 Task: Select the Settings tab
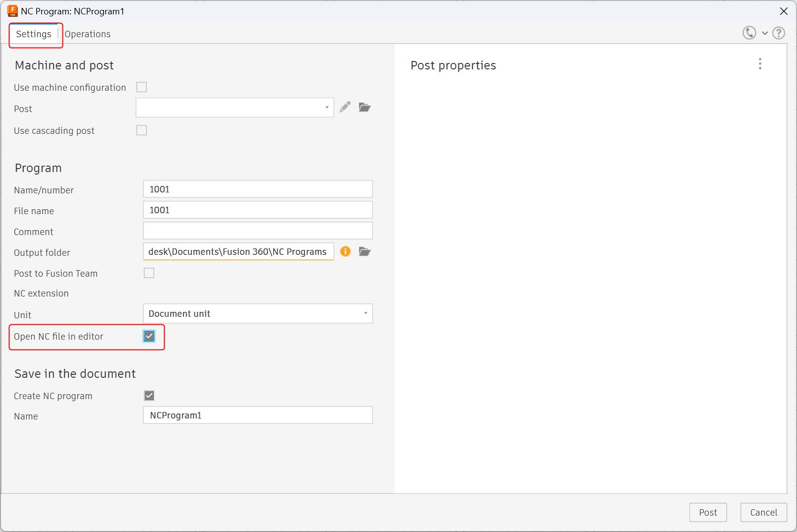click(x=34, y=34)
